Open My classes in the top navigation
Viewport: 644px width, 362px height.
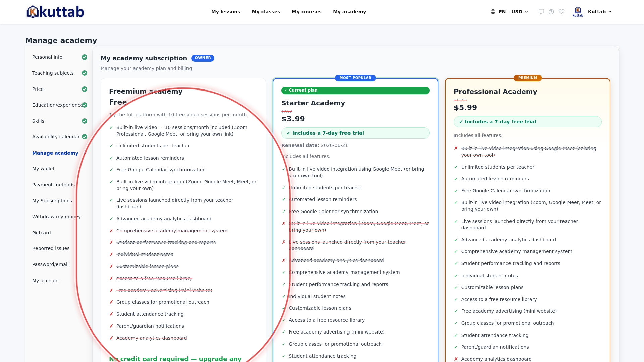(266, 12)
